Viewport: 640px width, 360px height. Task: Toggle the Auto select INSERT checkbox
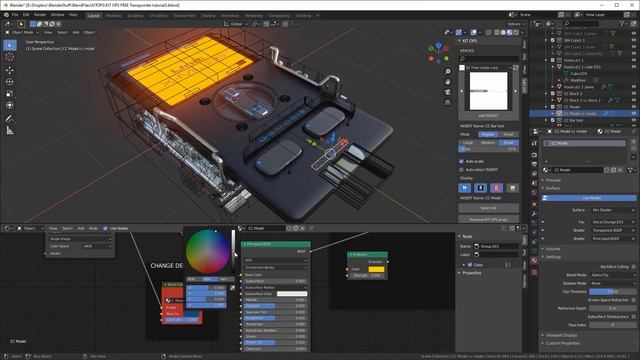pyautogui.click(x=462, y=169)
